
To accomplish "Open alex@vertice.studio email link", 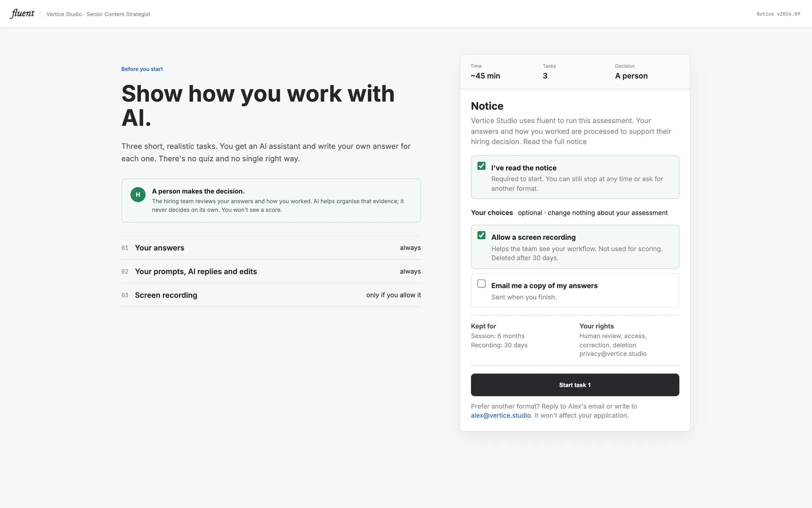I will 501,415.
